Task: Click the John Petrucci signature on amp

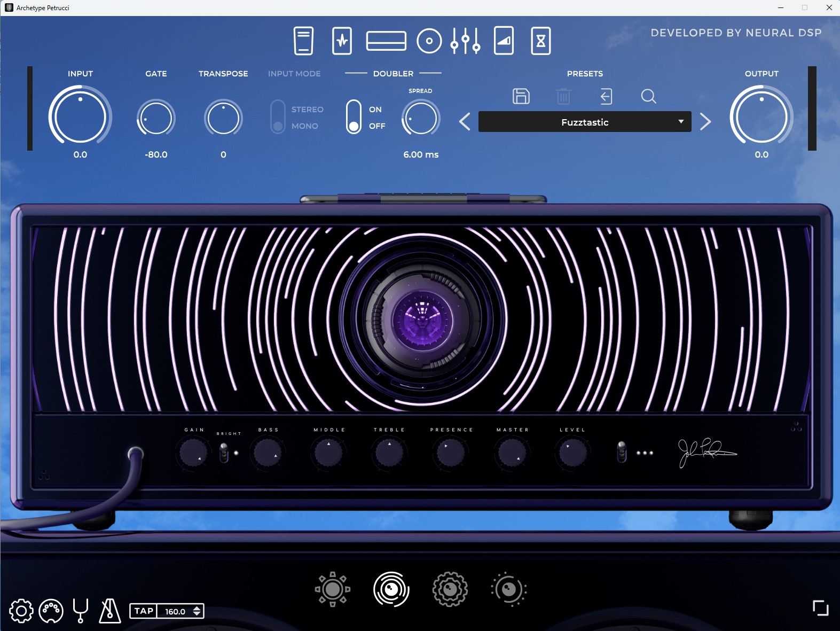Action: 707,453
